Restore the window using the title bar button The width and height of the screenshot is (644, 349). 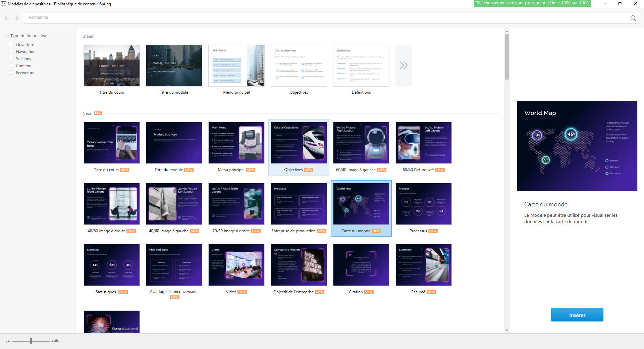click(620, 3)
